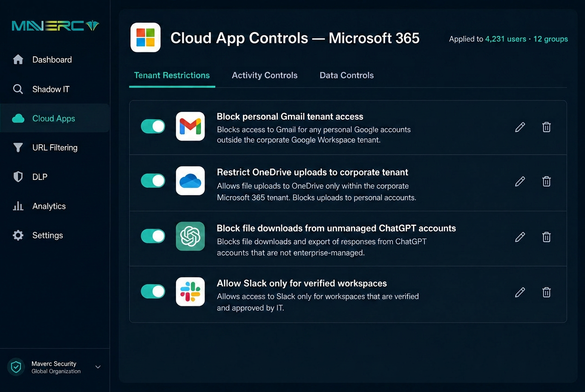
Task: Click the ChatGPT app icon
Action: (x=190, y=236)
